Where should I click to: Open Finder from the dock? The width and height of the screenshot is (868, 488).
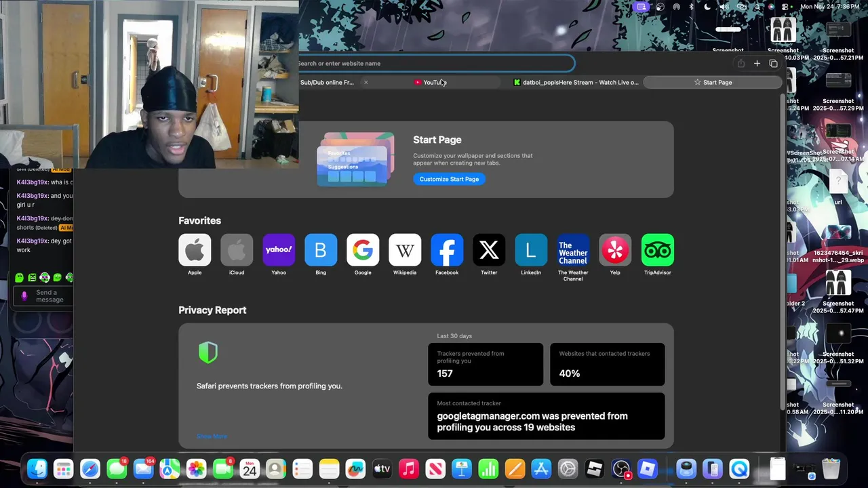37,468
